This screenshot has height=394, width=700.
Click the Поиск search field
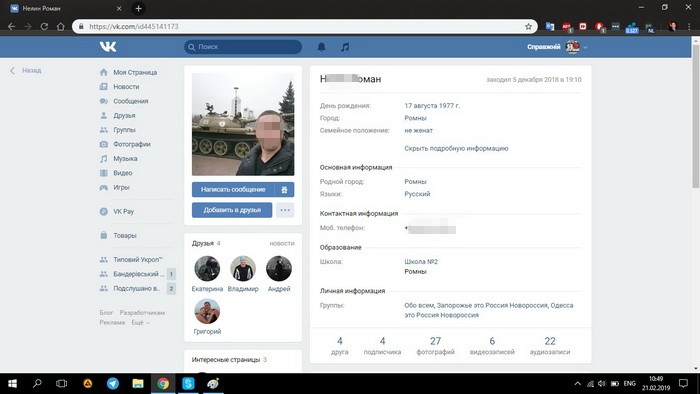(243, 47)
